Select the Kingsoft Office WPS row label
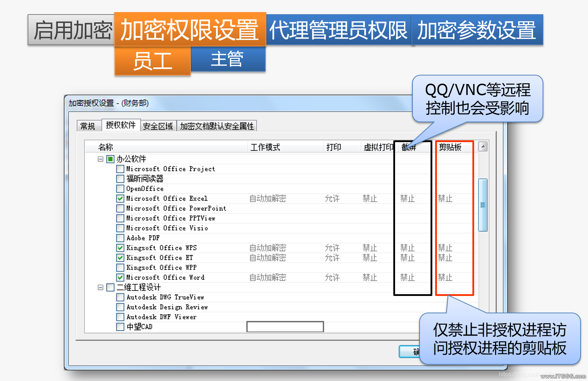The height and width of the screenshot is (381, 588). click(x=162, y=248)
